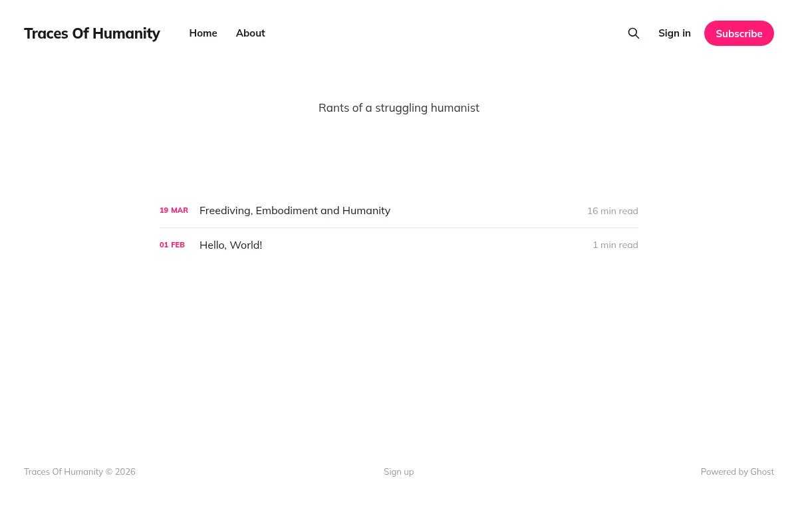Click the Traces Of Humanity site title
The height and width of the screenshot is (532, 798).
(x=92, y=33)
